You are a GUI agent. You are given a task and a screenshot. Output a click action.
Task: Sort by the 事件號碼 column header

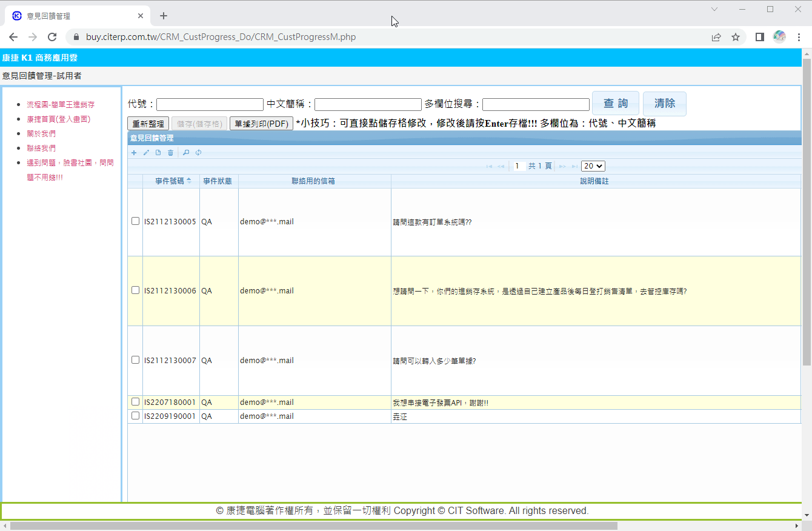tap(169, 181)
